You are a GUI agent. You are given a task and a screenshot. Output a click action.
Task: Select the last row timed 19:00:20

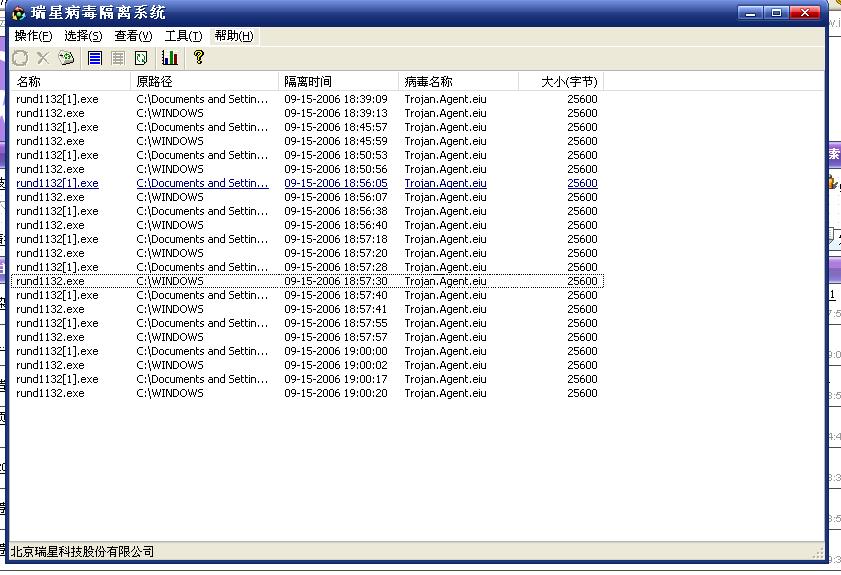[x=307, y=393]
